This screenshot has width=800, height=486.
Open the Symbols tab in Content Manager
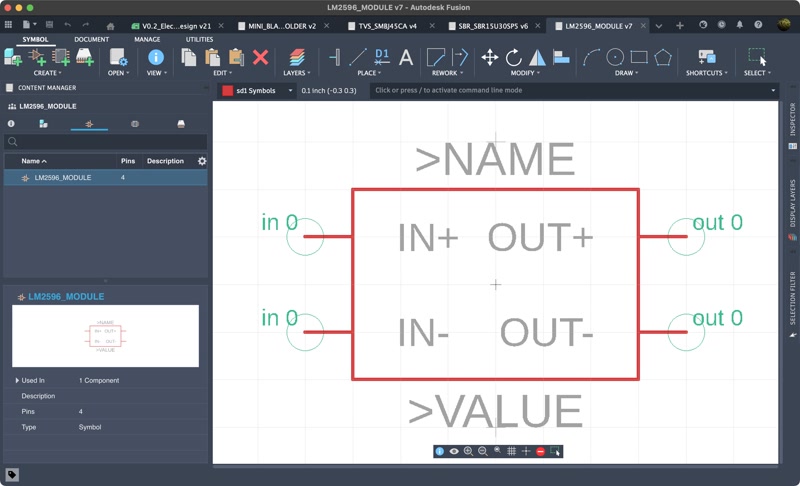[89, 124]
